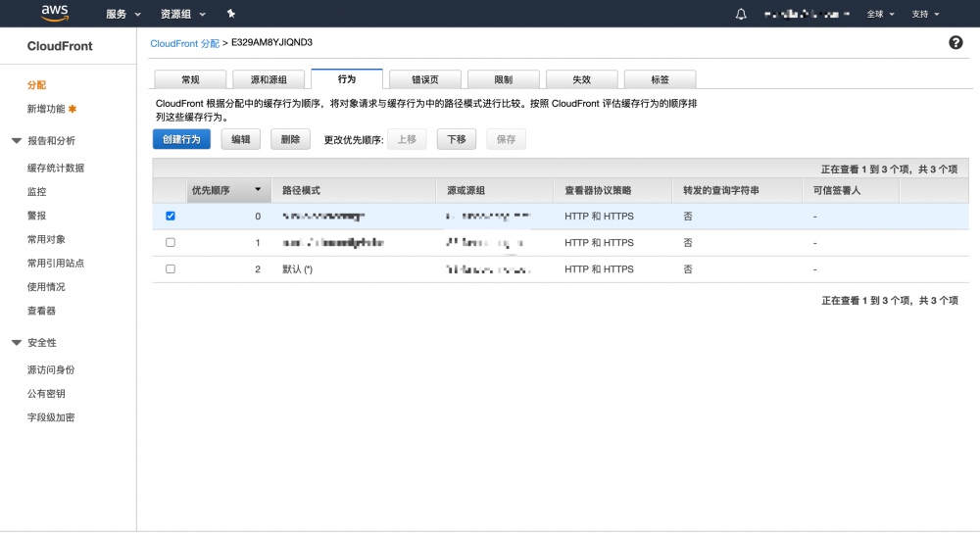The height and width of the screenshot is (535, 980).
Task: Check the priority 1 row checkbox
Action: [x=170, y=242]
